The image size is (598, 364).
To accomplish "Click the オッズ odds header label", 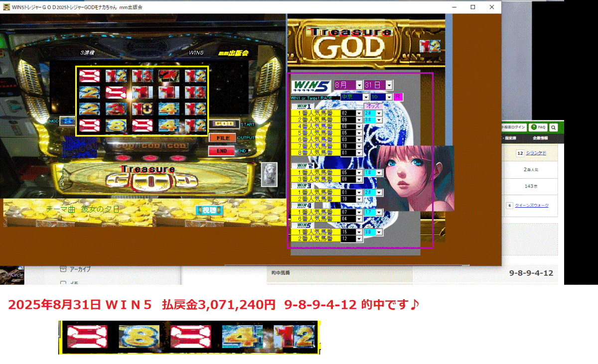I will click(x=374, y=106).
